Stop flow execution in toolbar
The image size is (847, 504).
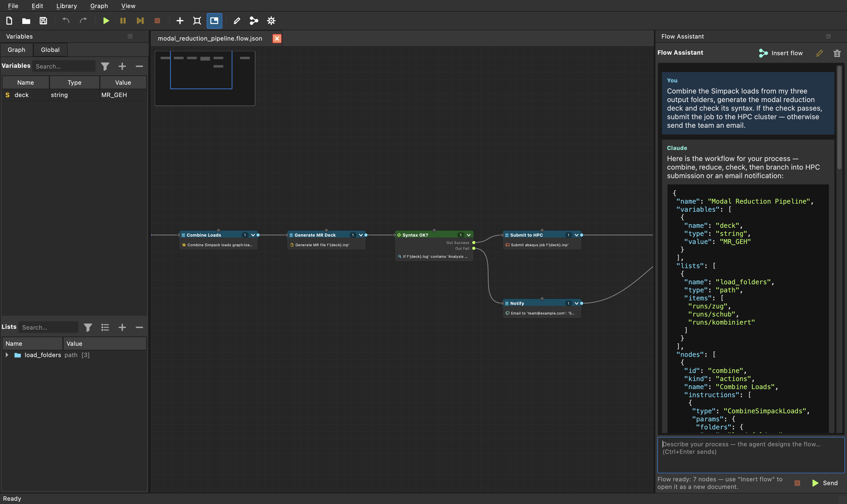[x=157, y=21]
